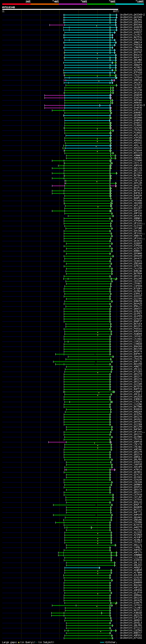Select the UniRef100_P49310 label
The image size is (146, 644).
point(131,329)
